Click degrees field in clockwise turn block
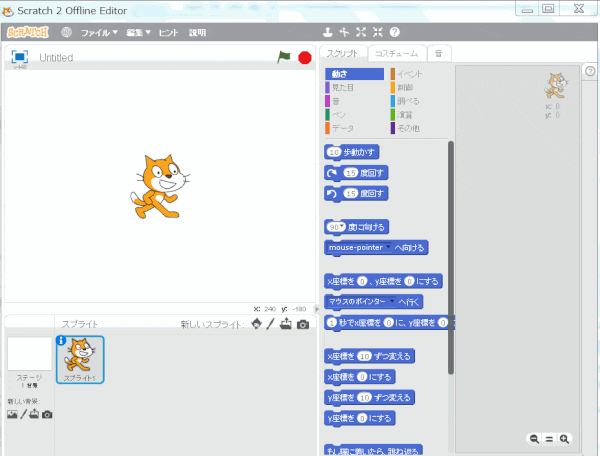This screenshot has height=456, width=600. [x=351, y=173]
